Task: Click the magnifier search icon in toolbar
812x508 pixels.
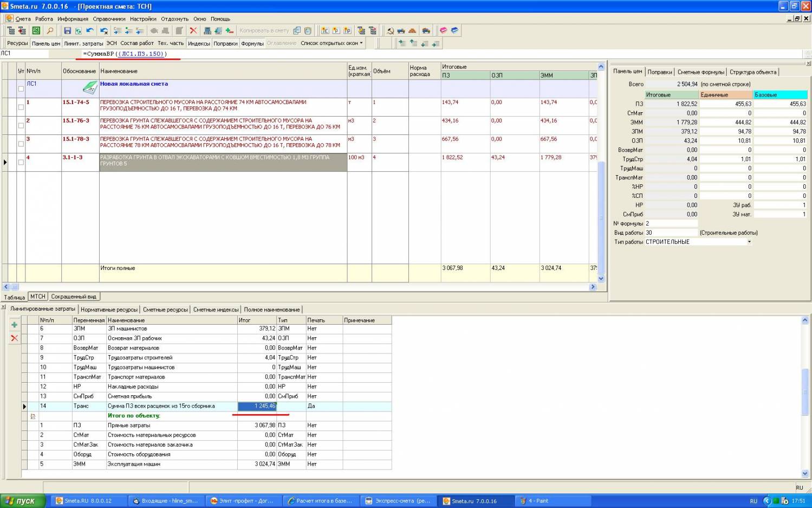Action: 50,31
